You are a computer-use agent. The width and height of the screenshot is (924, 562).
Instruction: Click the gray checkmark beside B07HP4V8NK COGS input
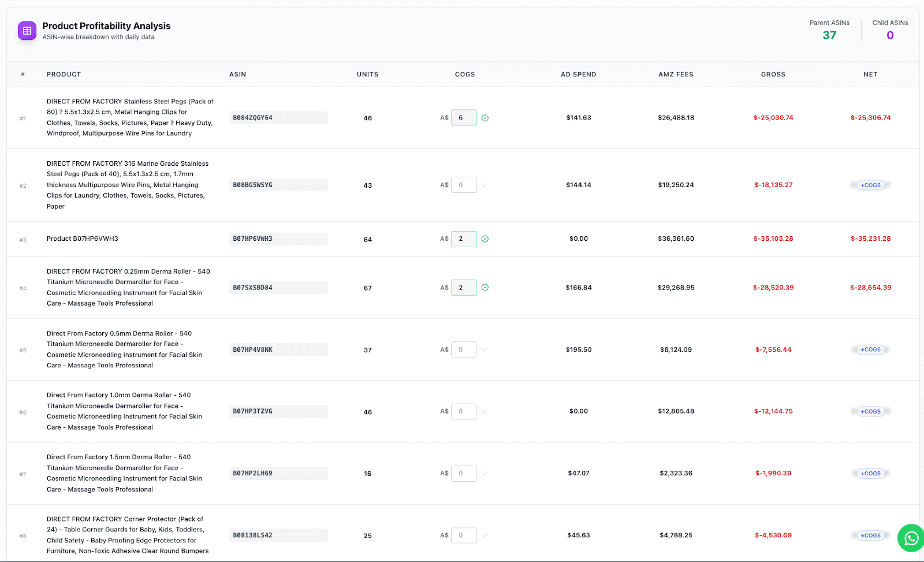[x=485, y=349]
